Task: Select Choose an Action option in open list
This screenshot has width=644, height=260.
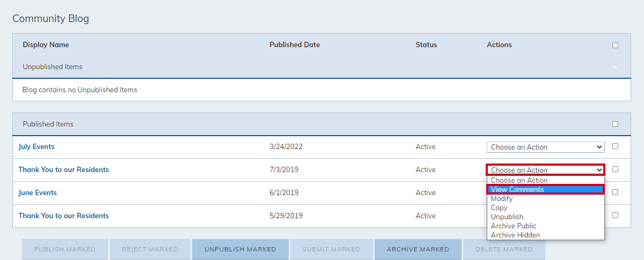Action: pyautogui.click(x=545, y=181)
